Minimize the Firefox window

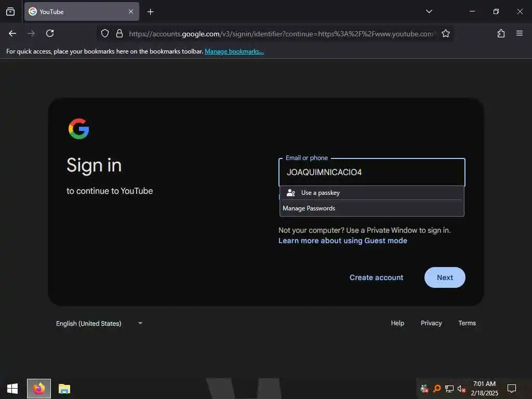(x=472, y=11)
